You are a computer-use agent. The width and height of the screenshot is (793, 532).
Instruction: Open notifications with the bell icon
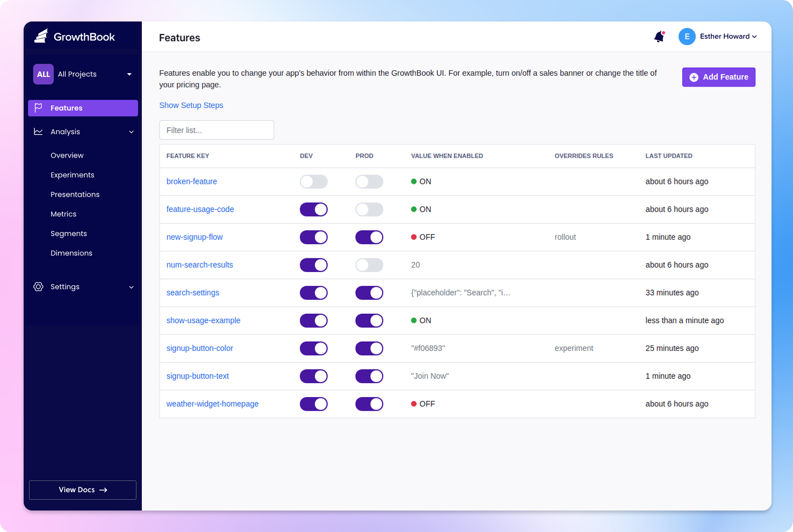point(659,37)
